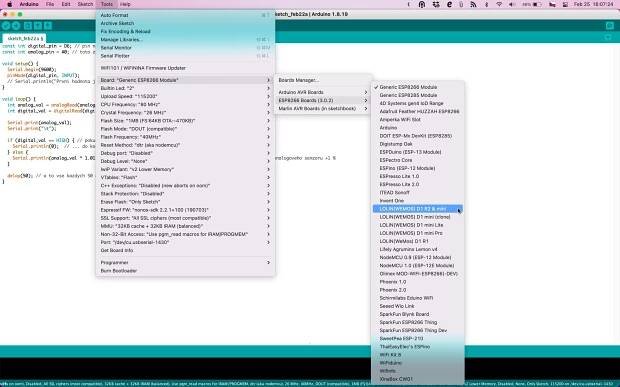This screenshot has height=387, width=620.
Task: Click the 'e' app menu bar icon
Action: pos(449,4)
